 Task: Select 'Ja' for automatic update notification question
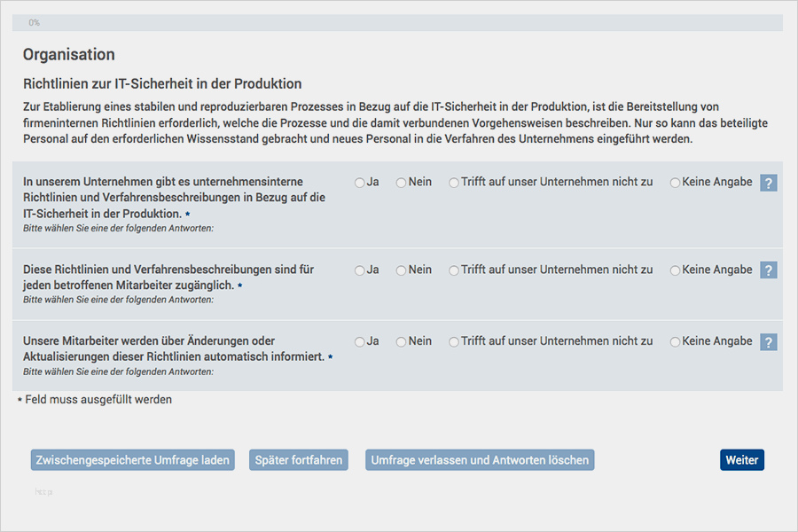pyautogui.click(x=359, y=342)
